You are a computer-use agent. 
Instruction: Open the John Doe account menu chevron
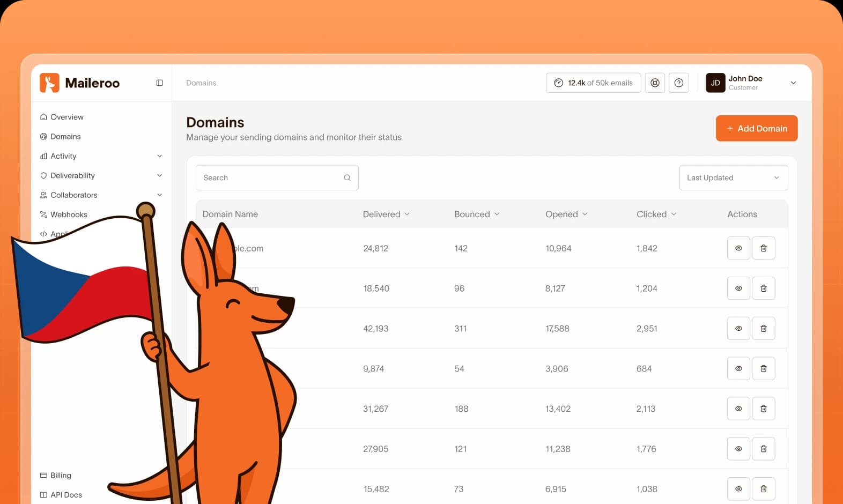pos(793,83)
